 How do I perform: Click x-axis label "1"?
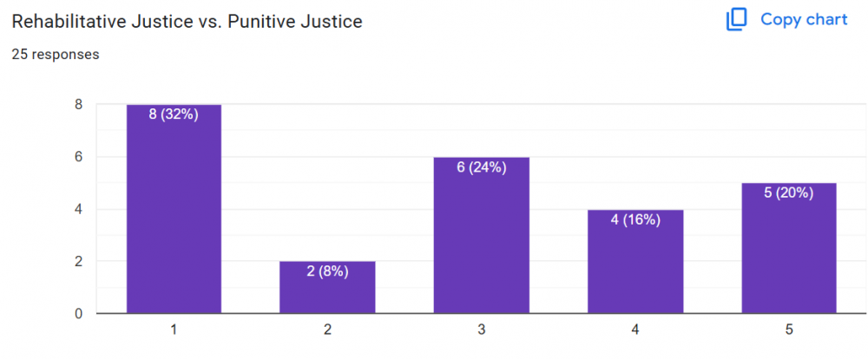[174, 330]
